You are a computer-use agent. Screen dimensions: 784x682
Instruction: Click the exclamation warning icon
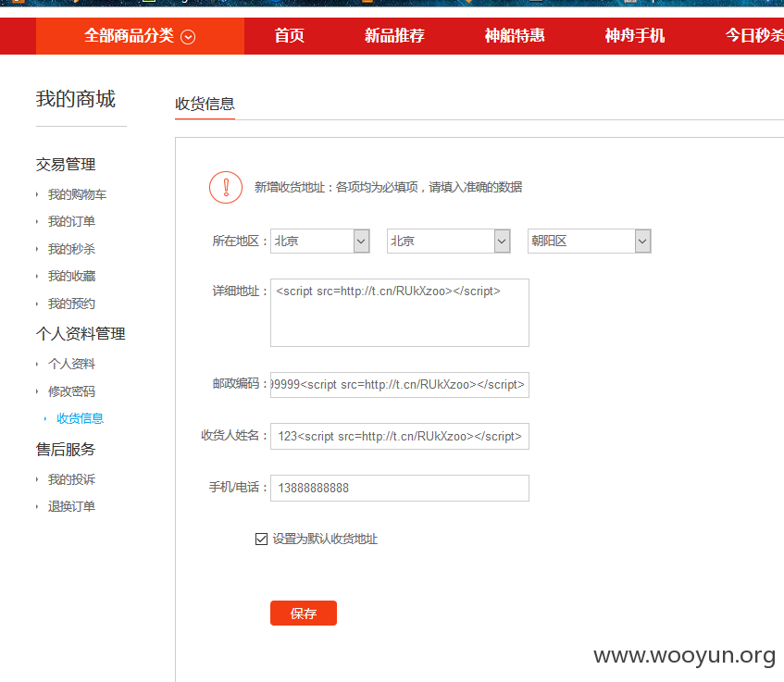(x=226, y=188)
